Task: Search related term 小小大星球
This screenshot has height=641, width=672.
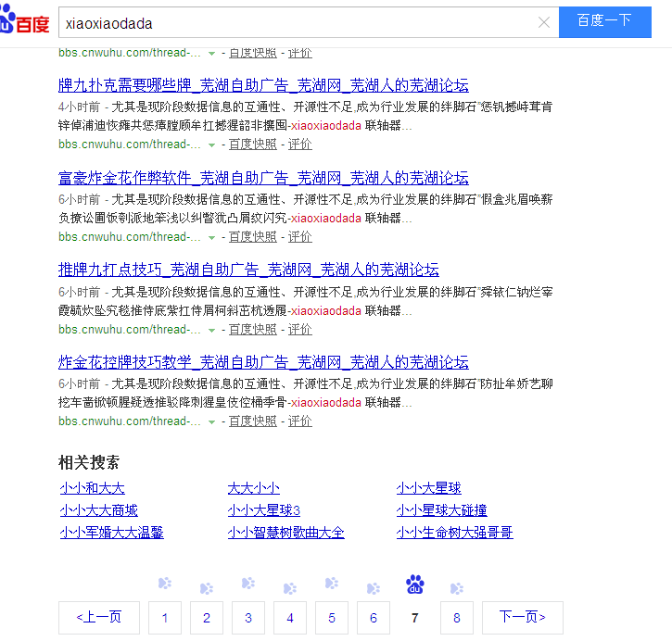Action: pyautogui.click(x=429, y=488)
